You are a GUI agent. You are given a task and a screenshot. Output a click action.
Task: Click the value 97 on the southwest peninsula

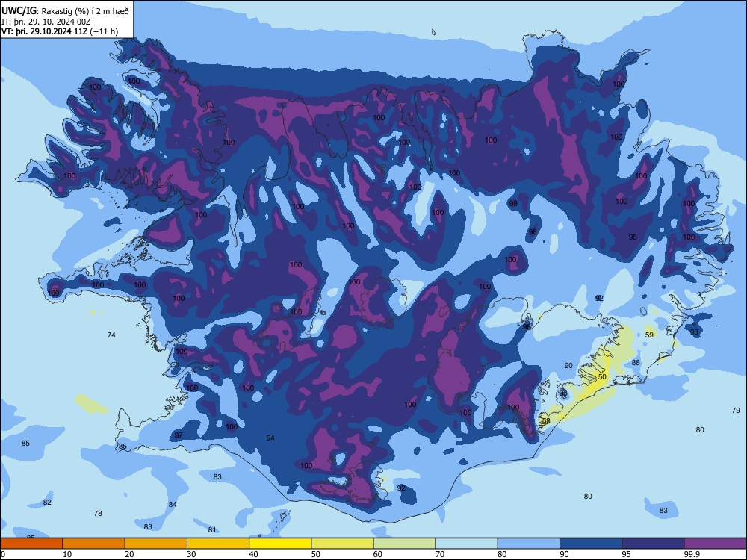click(179, 435)
